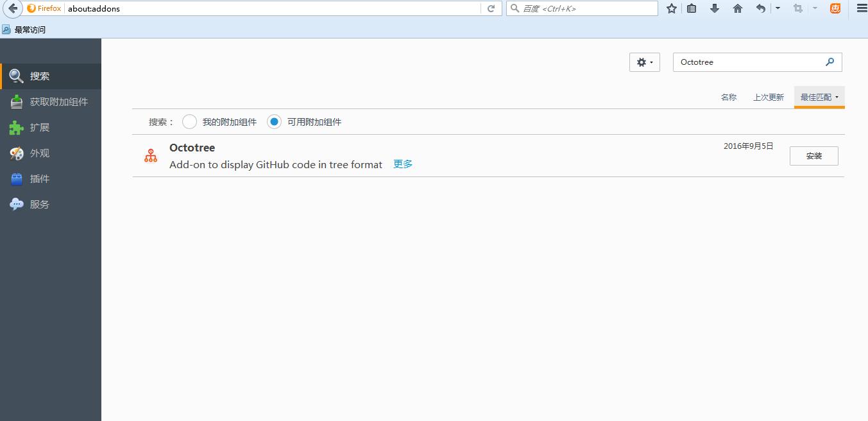Open the gear tools dropdown

click(643, 62)
